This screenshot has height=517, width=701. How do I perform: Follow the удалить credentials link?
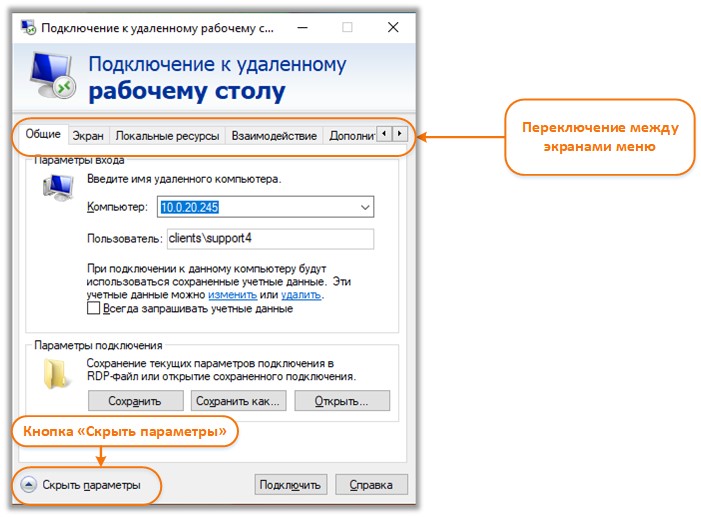(301, 295)
